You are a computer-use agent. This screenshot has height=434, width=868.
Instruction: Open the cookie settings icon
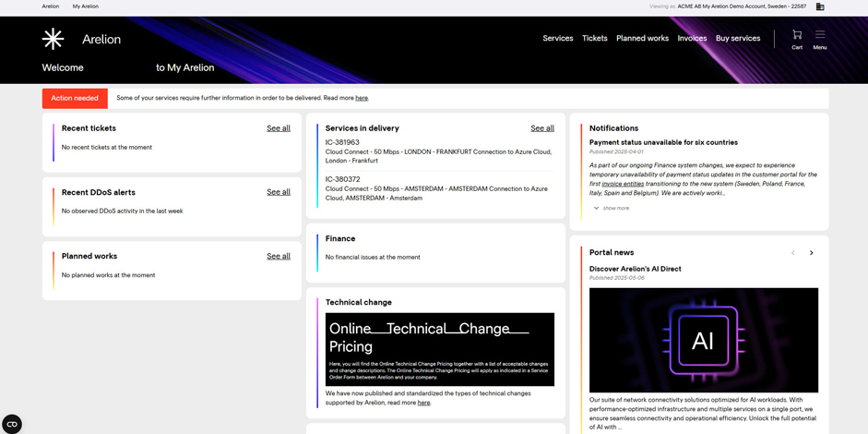(12, 424)
